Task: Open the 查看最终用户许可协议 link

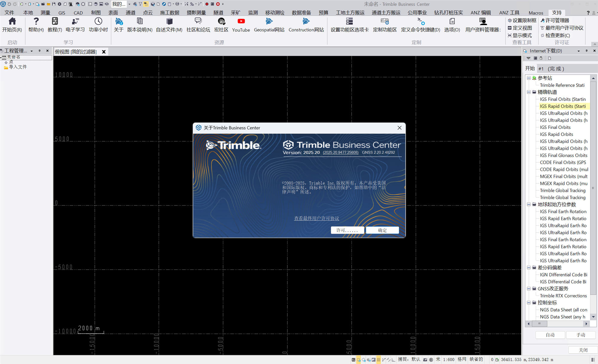Action: click(317, 218)
